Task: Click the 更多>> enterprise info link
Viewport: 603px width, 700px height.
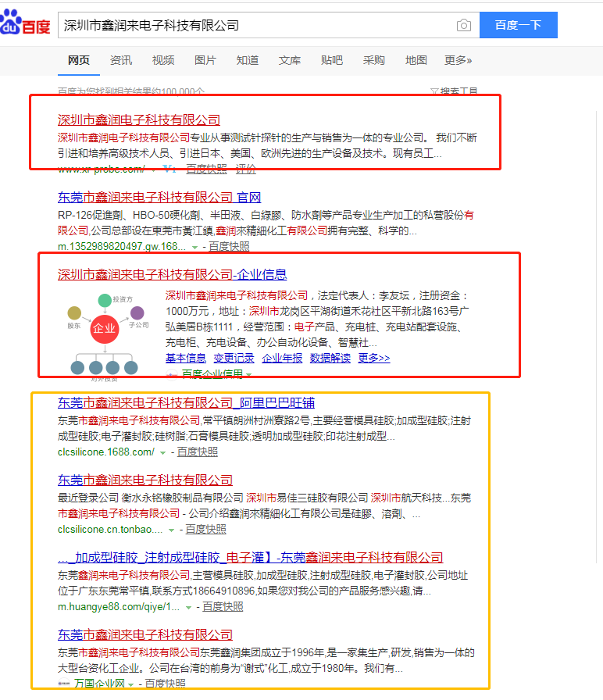Action: 374,358
